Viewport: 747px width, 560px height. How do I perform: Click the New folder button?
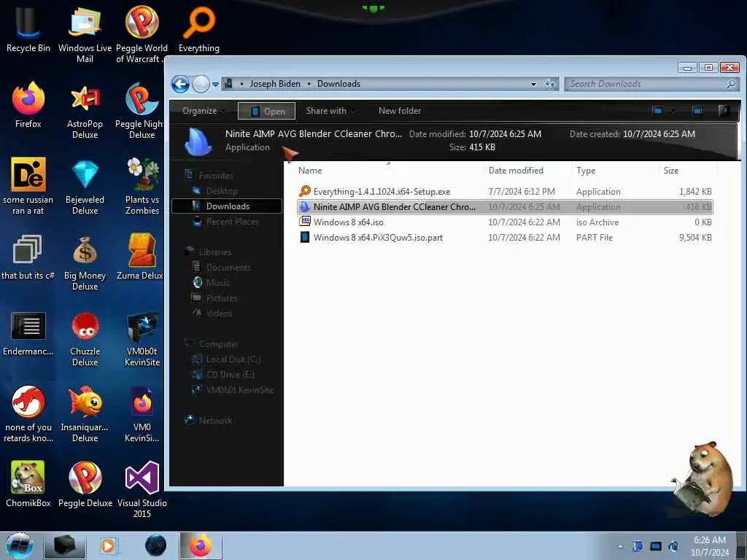[x=400, y=111]
